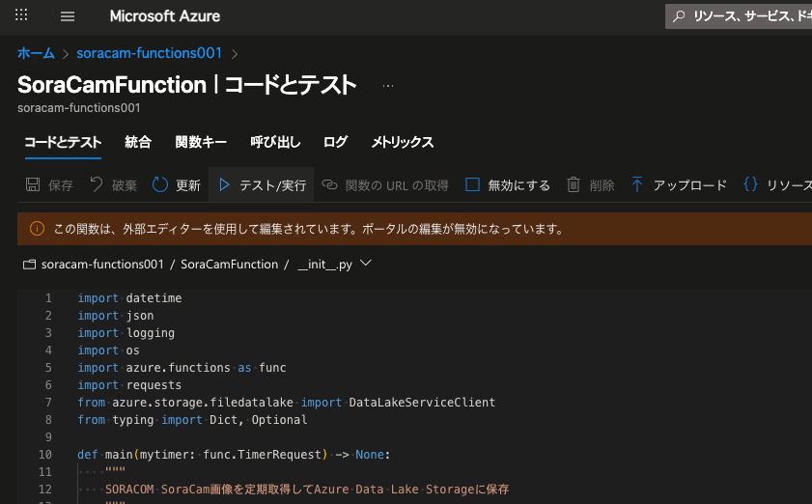Click soracam-functions001 segment in file path
Image resolution: width=812 pixels, height=504 pixels.
[x=102, y=265]
